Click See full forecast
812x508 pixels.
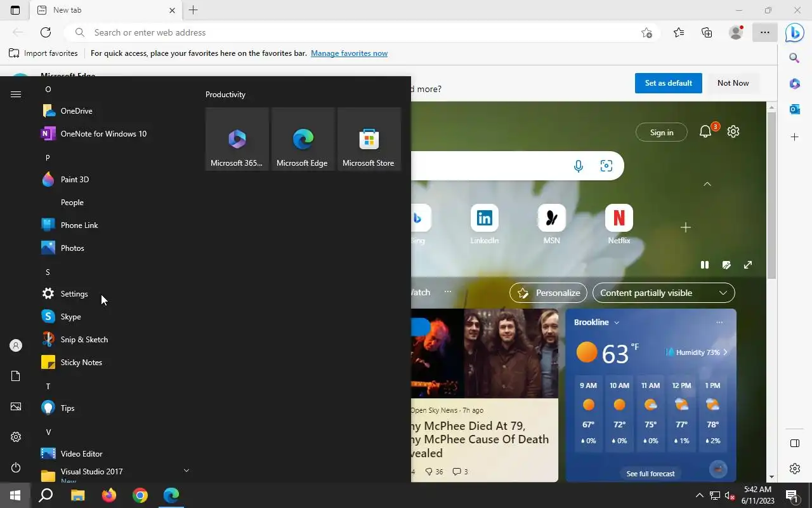point(650,473)
